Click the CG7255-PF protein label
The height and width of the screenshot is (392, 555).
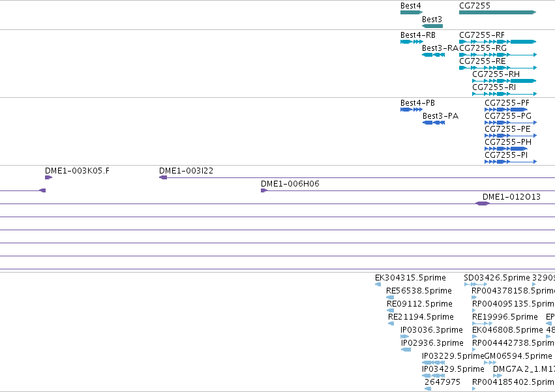point(507,102)
